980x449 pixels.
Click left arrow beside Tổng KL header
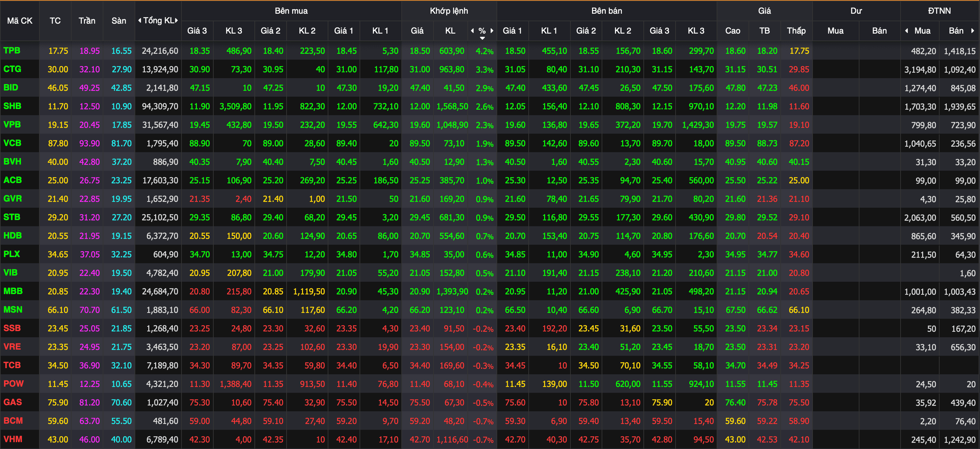[x=140, y=21]
